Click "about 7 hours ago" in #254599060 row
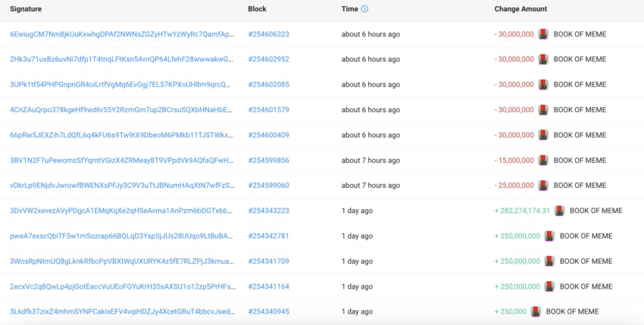Screen dimensions: 644x325 tap(370, 186)
